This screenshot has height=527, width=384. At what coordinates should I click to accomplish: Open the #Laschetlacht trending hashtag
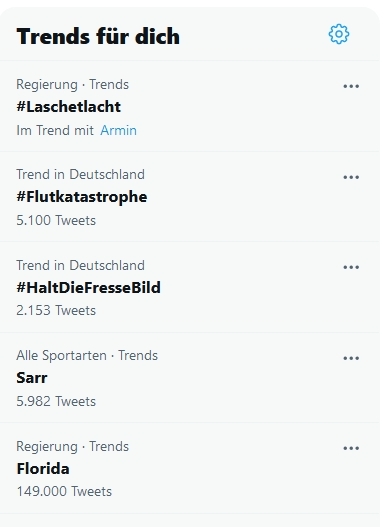69,107
